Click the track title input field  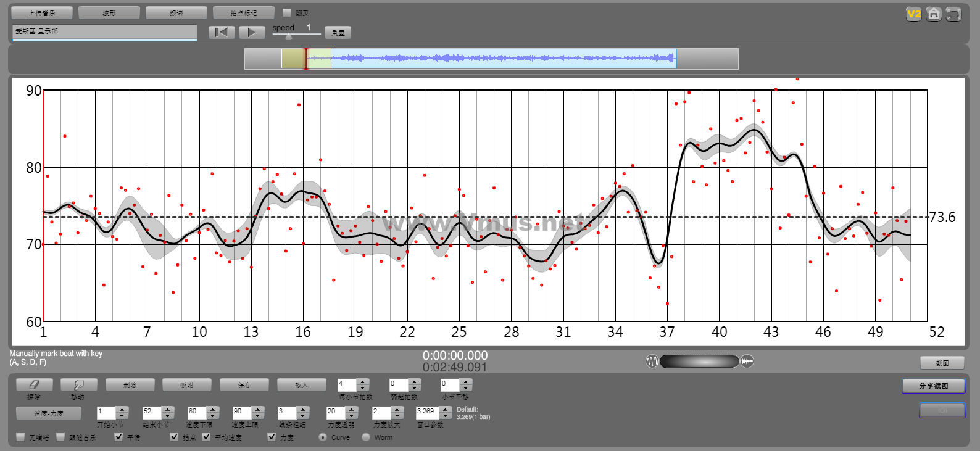click(x=104, y=31)
